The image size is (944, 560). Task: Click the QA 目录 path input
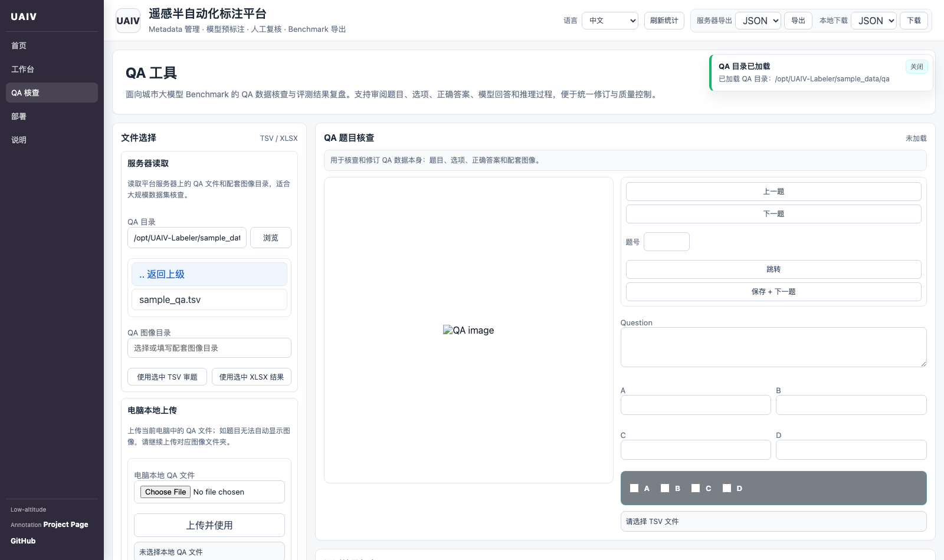(187, 238)
